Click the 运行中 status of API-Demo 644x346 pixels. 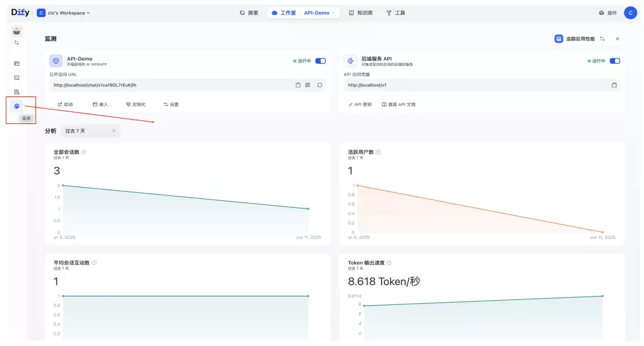coord(302,61)
